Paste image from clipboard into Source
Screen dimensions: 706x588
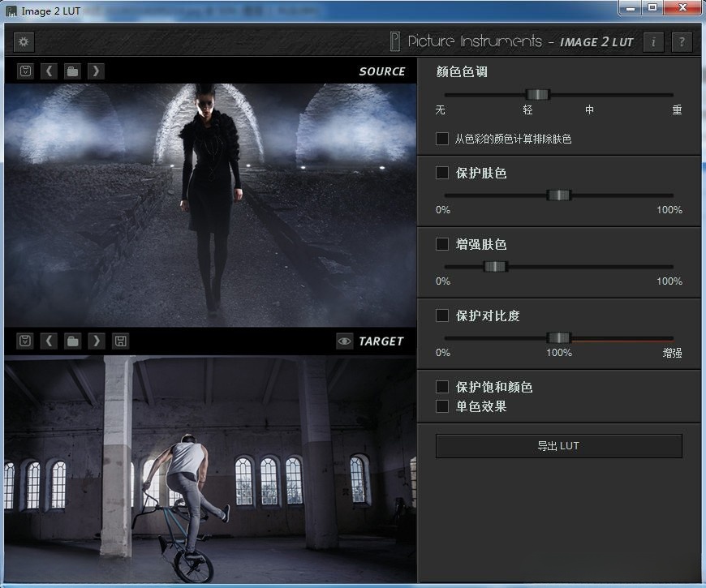(25, 71)
